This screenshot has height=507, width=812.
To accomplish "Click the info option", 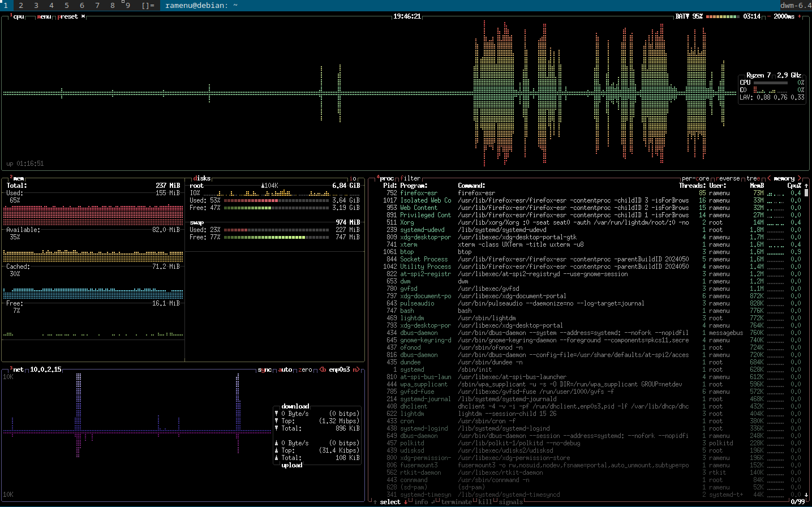I will [x=422, y=502].
